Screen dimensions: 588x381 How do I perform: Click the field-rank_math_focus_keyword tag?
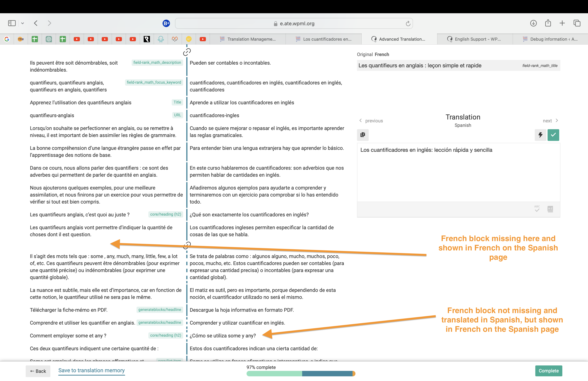pos(154,82)
